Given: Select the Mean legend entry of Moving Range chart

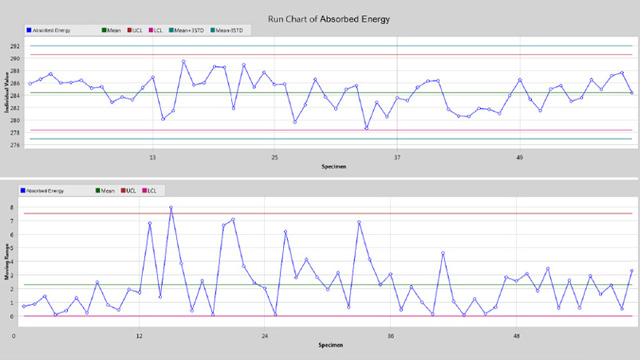Looking at the screenshot, I should pyautogui.click(x=105, y=191).
